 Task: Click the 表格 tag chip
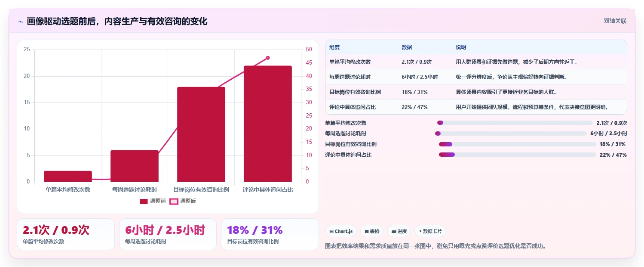tap(372, 231)
